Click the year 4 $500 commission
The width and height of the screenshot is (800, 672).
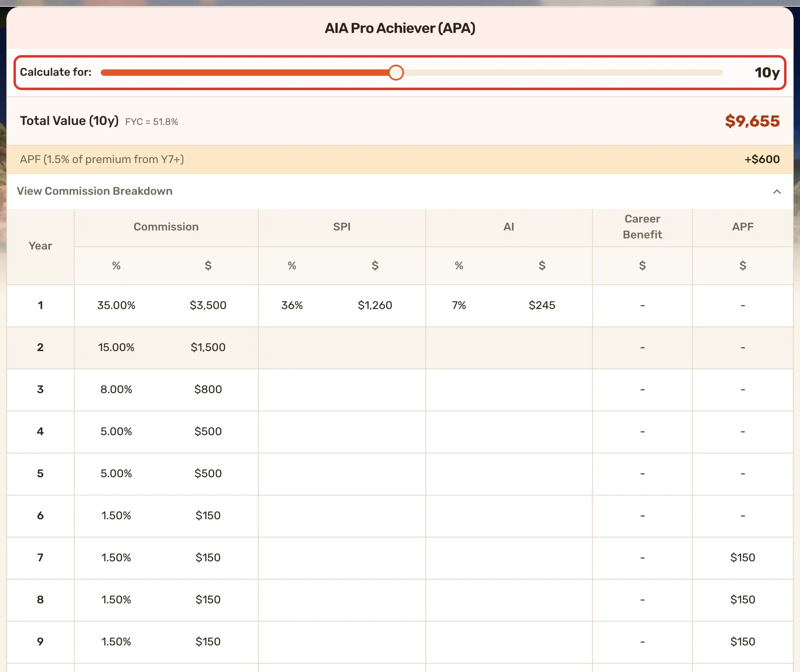click(x=208, y=432)
